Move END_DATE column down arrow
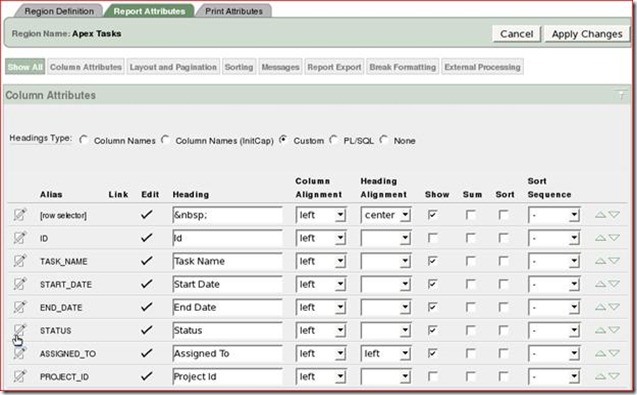The width and height of the screenshot is (637, 395). click(x=614, y=307)
